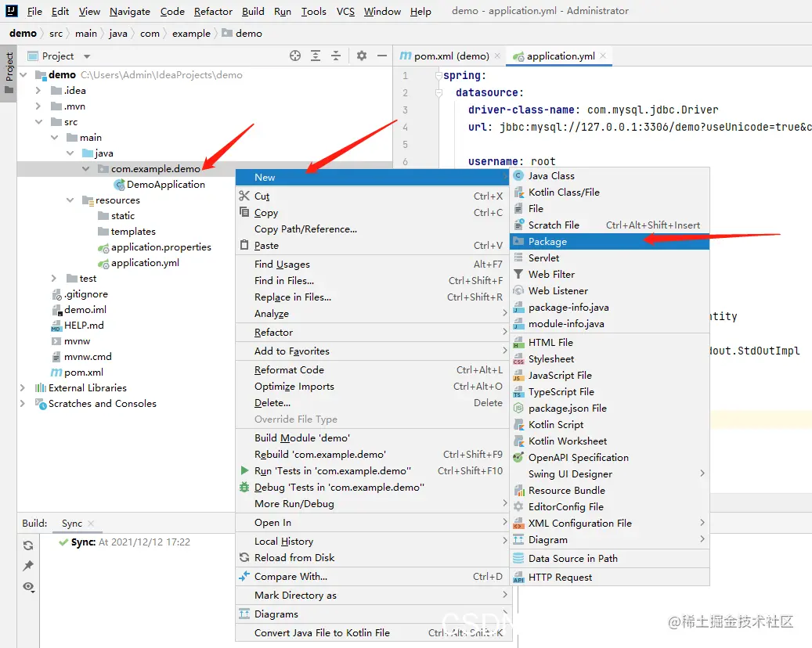Select XML Configuration File submenu
This screenshot has height=648, width=812.
point(609,524)
